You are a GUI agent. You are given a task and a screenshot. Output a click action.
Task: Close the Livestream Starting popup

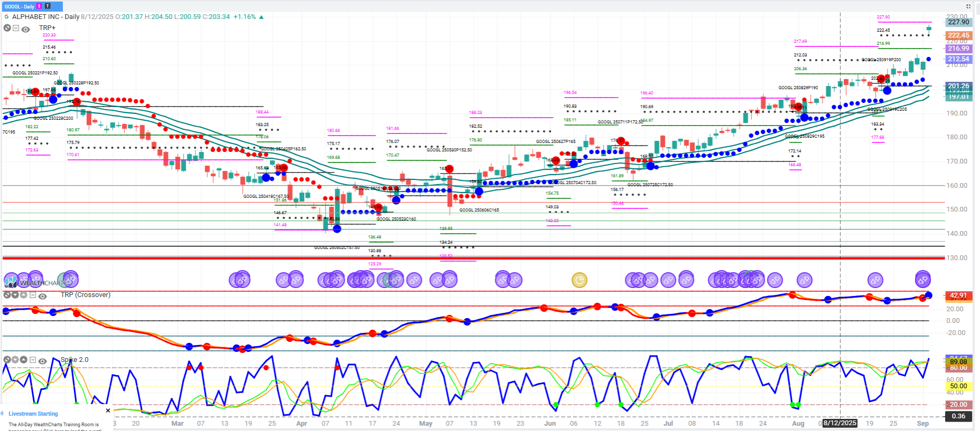tap(108, 410)
